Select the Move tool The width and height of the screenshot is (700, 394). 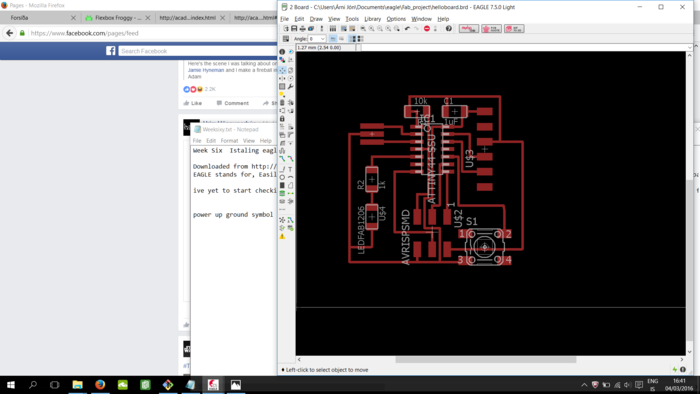(282, 70)
